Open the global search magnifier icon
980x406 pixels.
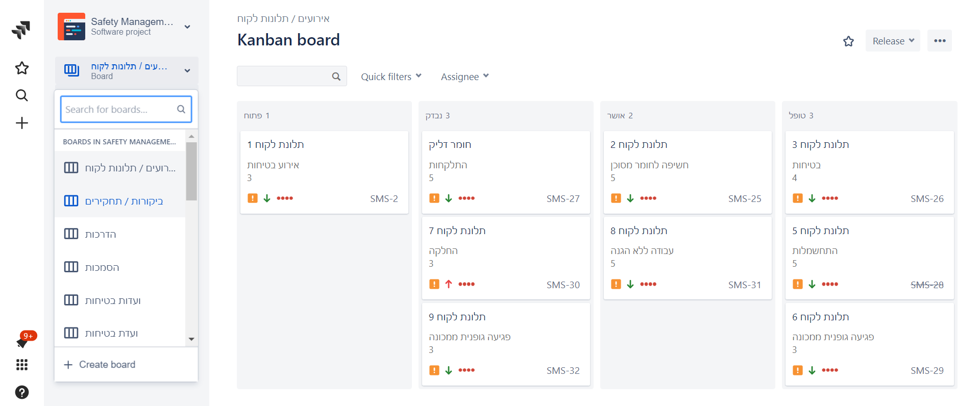point(21,95)
